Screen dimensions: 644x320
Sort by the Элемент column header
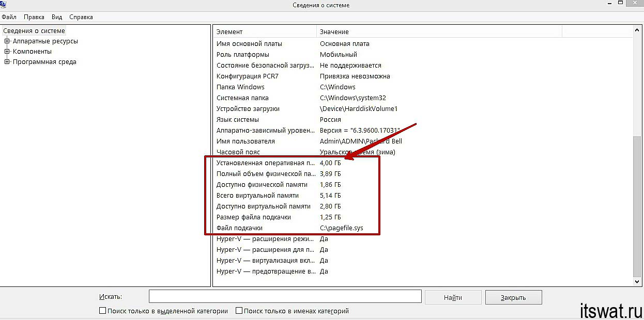(265, 32)
